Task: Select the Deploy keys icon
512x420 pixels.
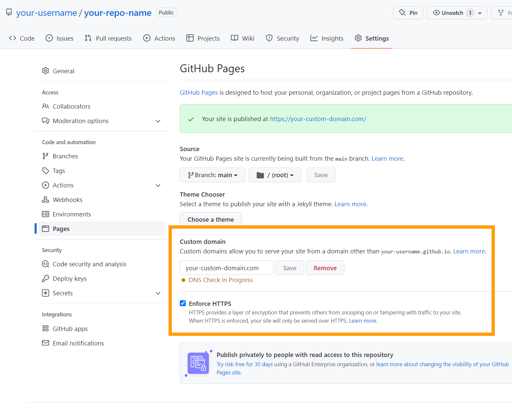Action: coord(45,278)
